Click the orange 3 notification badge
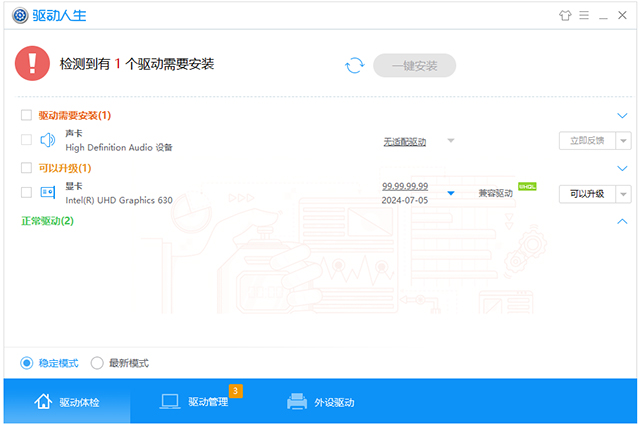Viewport: 640px width, 427px height. click(236, 391)
